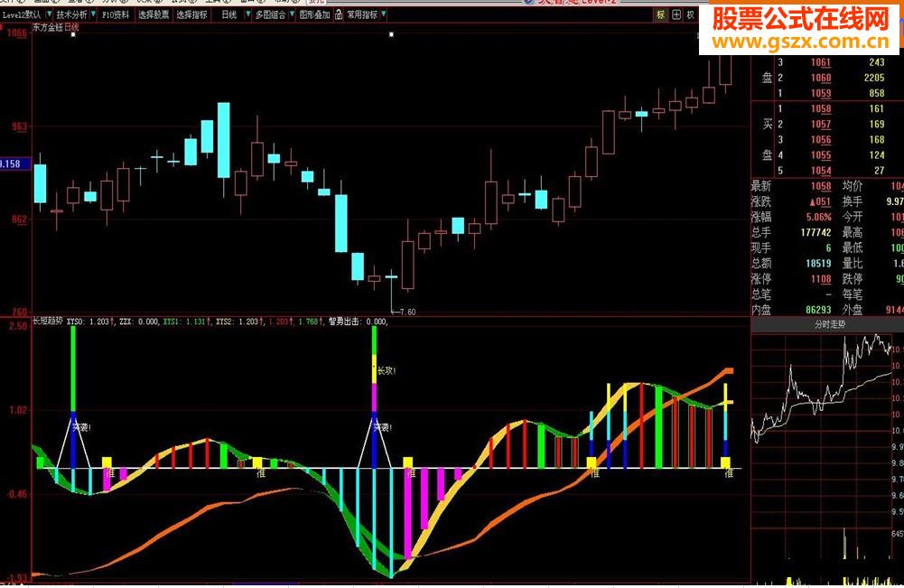Switch to the 分时走势 panel tab
Image resolution: width=904 pixels, height=588 pixels.
coord(830,324)
